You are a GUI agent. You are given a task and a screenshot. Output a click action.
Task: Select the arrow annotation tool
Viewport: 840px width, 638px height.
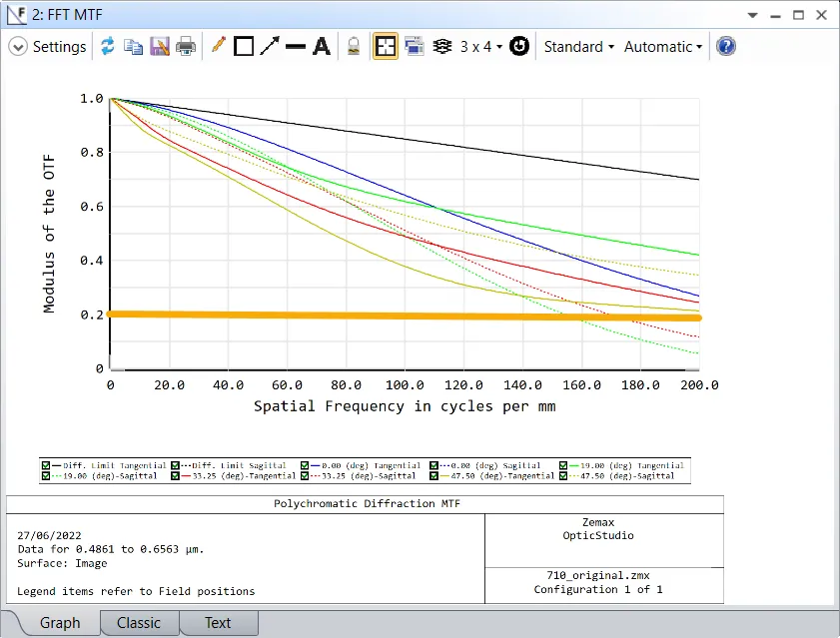pyautogui.click(x=269, y=47)
